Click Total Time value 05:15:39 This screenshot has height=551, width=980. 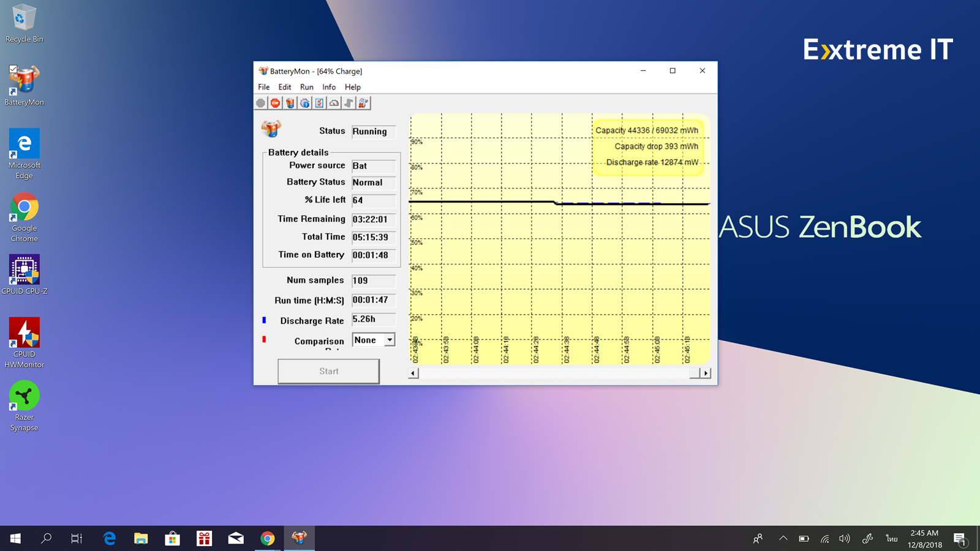[x=374, y=237]
